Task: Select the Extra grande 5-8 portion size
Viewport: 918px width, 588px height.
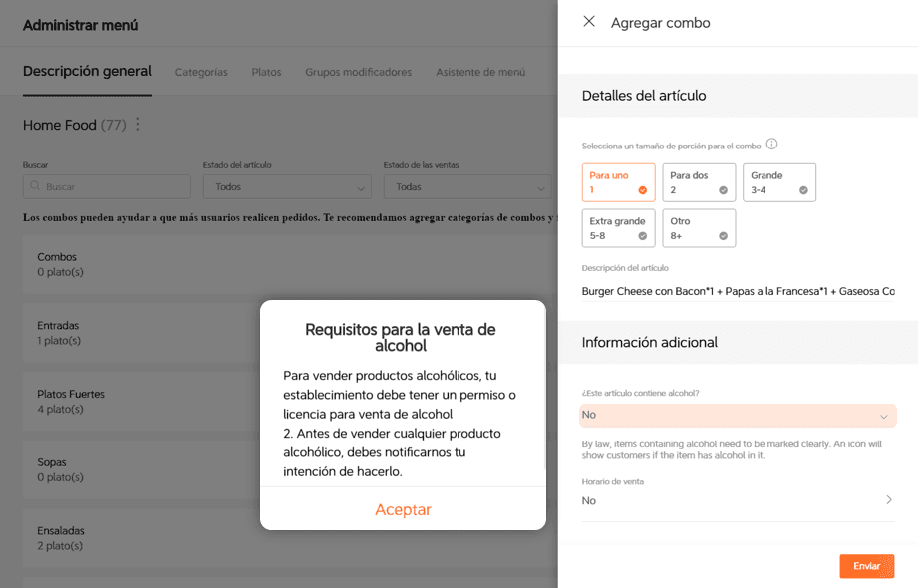Action: coord(618,228)
